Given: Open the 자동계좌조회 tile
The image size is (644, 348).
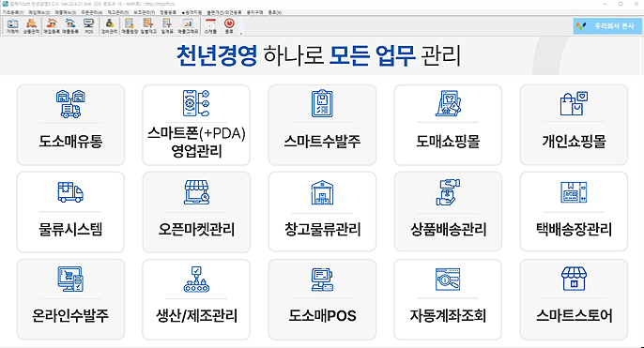Looking at the screenshot, I should point(448,299).
